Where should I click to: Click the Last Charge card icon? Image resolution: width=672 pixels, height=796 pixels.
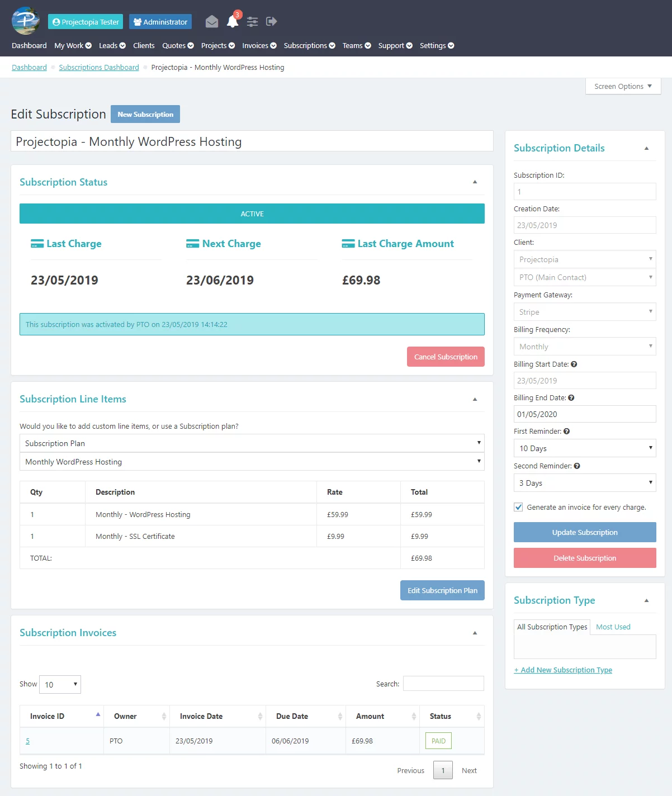click(37, 244)
